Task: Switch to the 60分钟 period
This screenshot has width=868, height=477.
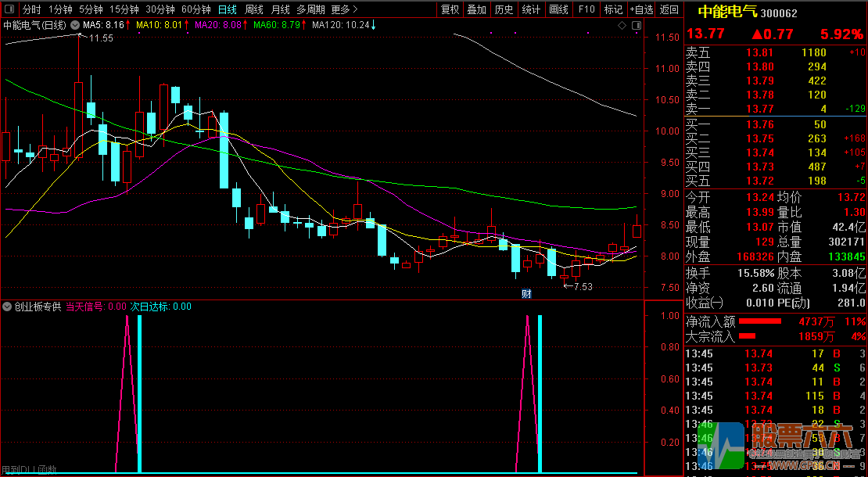Action: click(195, 10)
